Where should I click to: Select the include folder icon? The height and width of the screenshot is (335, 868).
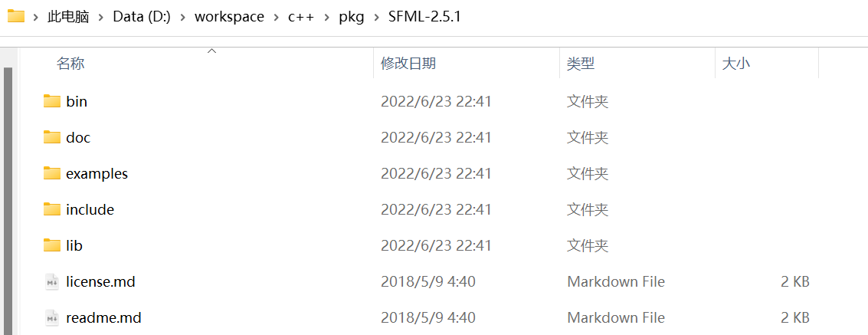click(x=52, y=209)
